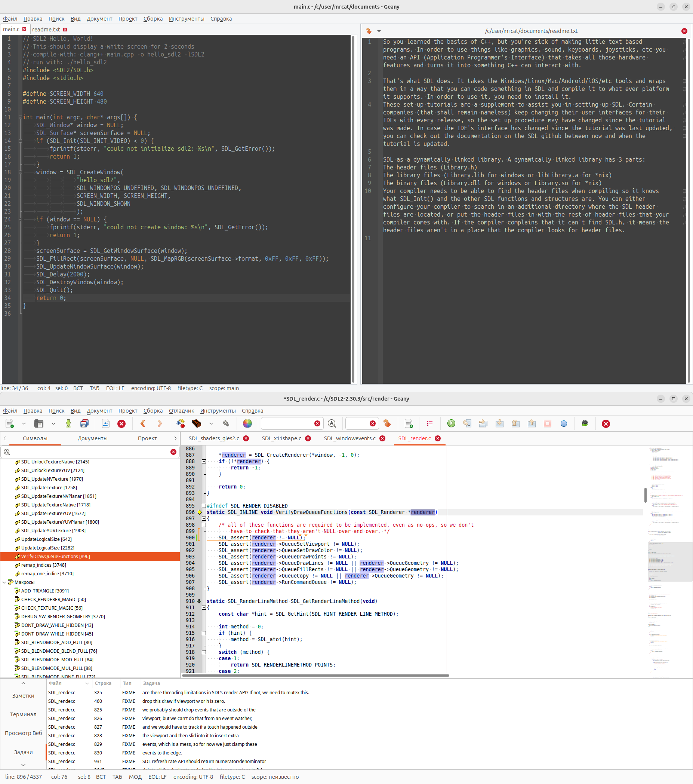Collapse fold marker at line 888
The image size is (693, 784).
pos(204,462)
